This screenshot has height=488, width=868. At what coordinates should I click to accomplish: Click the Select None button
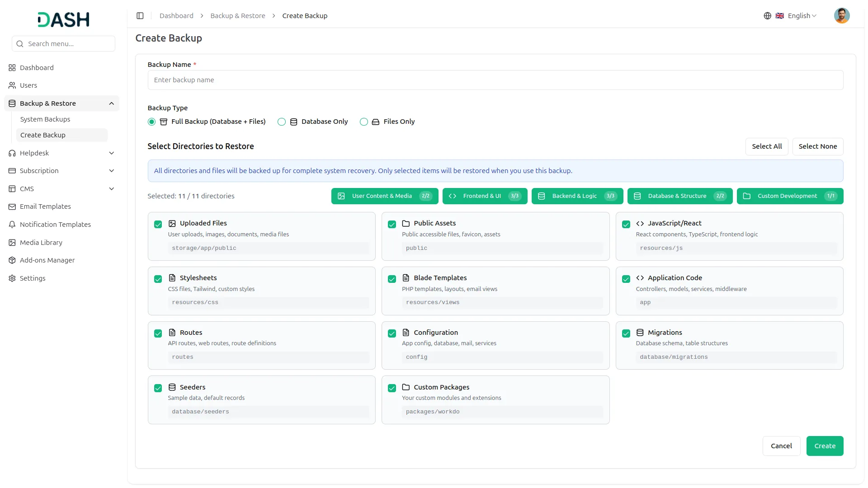817,146
